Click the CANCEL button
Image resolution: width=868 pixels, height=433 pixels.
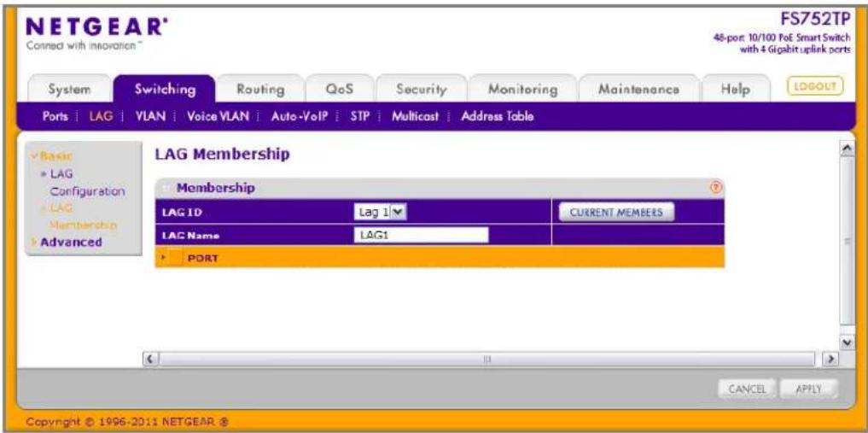coord(748,389)
